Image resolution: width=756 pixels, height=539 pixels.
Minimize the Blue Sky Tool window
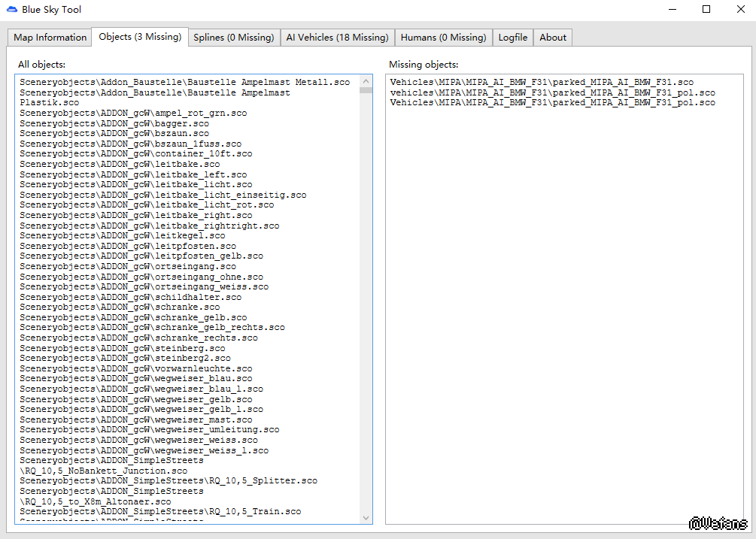click(672, 10)
